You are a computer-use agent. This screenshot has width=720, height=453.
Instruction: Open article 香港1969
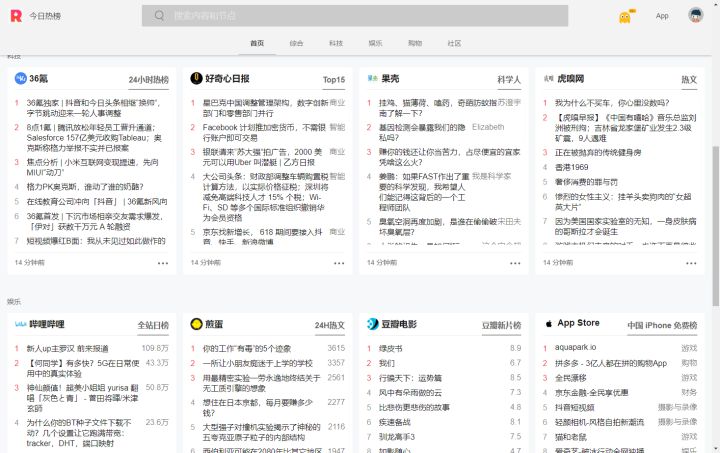(571, 167)
